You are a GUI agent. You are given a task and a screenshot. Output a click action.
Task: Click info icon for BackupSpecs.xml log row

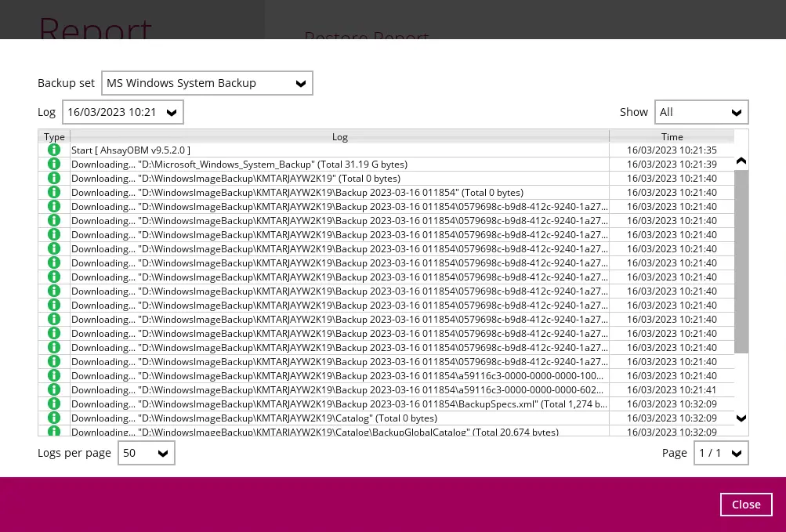(x=54, y=404)
